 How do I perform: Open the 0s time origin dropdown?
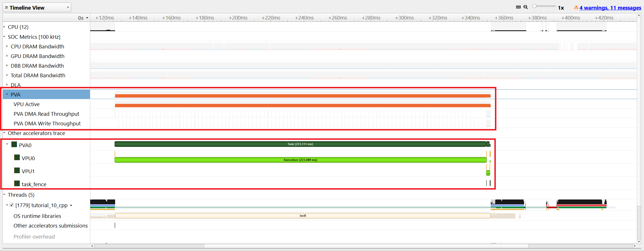(87, 18)
